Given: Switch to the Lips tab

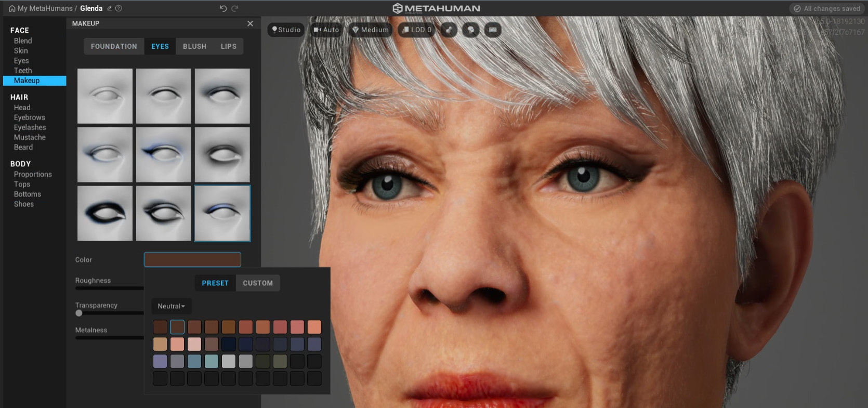Looking at the screenshot, I should click(x=229, y=46).
